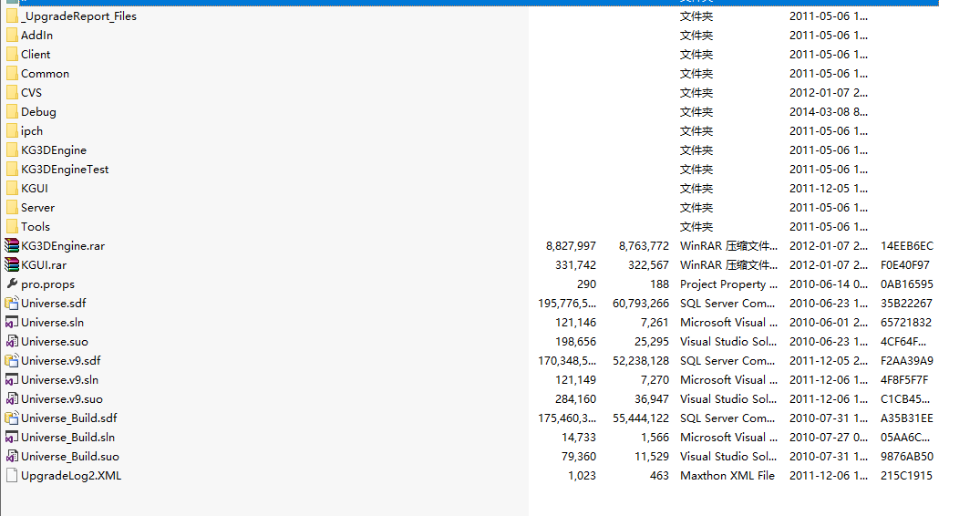Select the CRC value 215C1915

[x=906, y=476]
